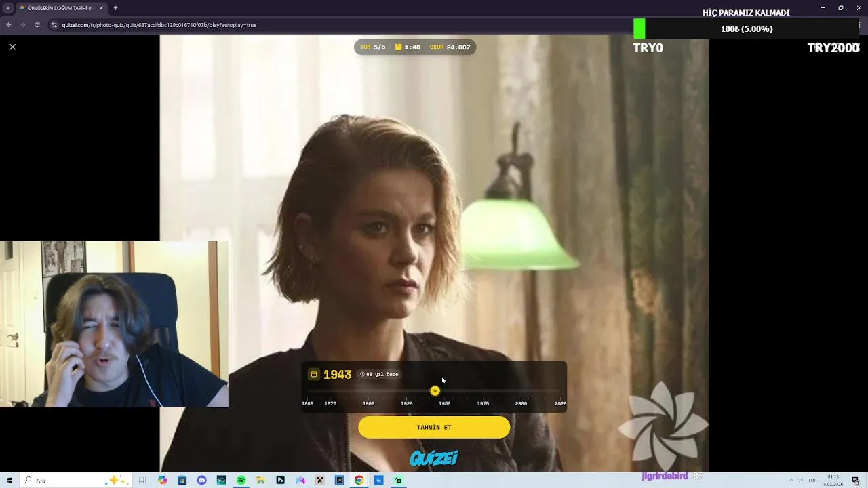Open File Explorer from the taskbar
Image resolution: width=868 pixels, height=488 pixels.
coord(260,480)
